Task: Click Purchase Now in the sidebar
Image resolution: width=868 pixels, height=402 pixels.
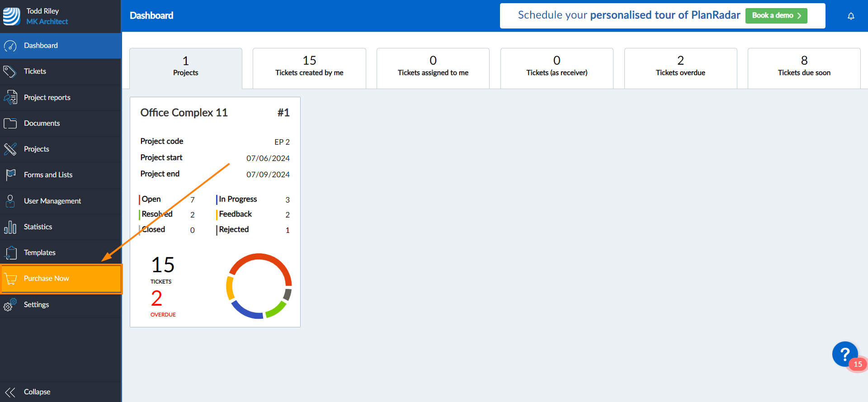Action: point(47,279)
